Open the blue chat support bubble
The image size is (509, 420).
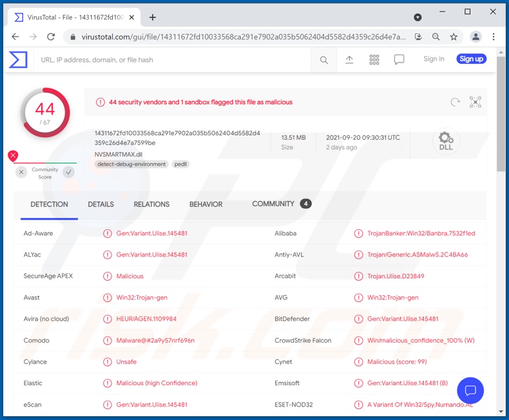click(470, 390)
